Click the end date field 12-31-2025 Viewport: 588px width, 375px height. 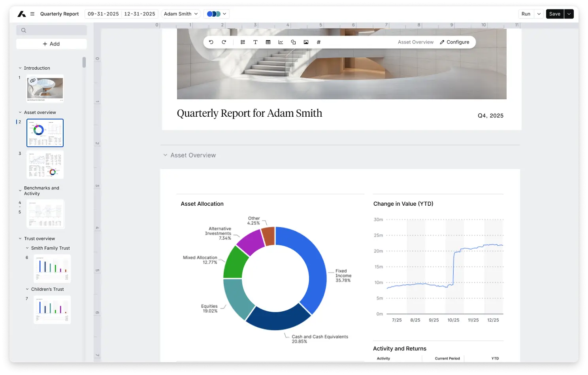[x=139, y=14]
